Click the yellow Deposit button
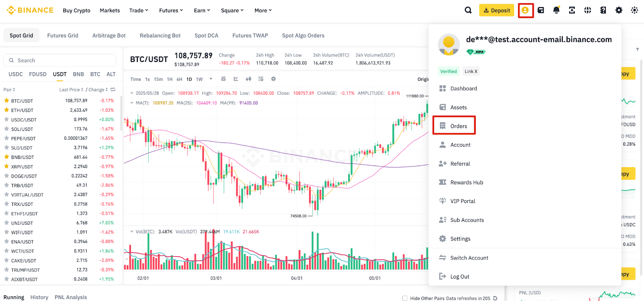Screen dimensions: 644x301 click(x=497, y=10)
